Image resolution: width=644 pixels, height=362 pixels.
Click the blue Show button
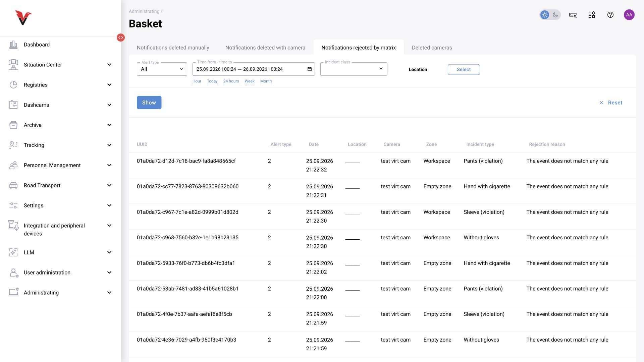click(x=149, y=103)
